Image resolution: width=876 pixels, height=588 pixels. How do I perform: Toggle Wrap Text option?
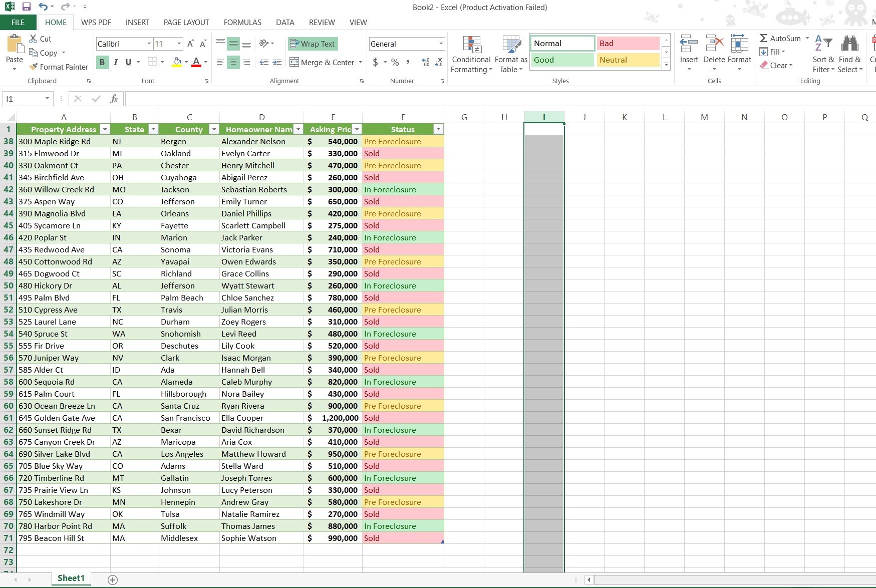coord(313,44)
